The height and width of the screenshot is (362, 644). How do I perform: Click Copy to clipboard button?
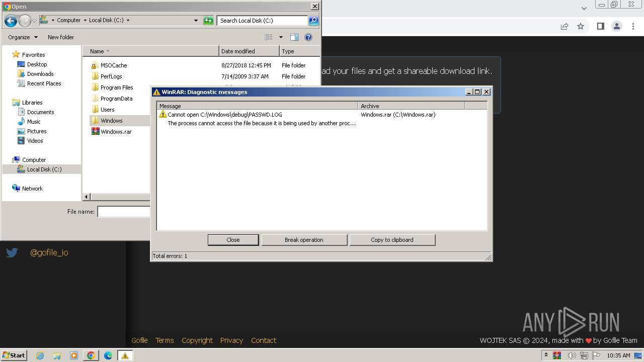click(x=392, y=240)
